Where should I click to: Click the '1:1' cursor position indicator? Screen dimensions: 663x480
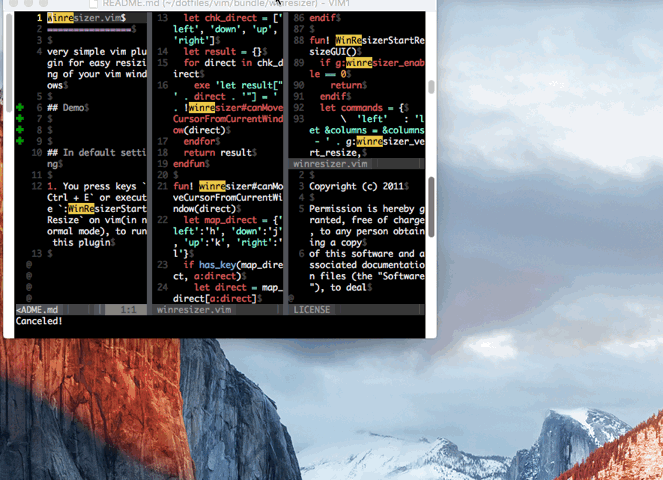129,310
